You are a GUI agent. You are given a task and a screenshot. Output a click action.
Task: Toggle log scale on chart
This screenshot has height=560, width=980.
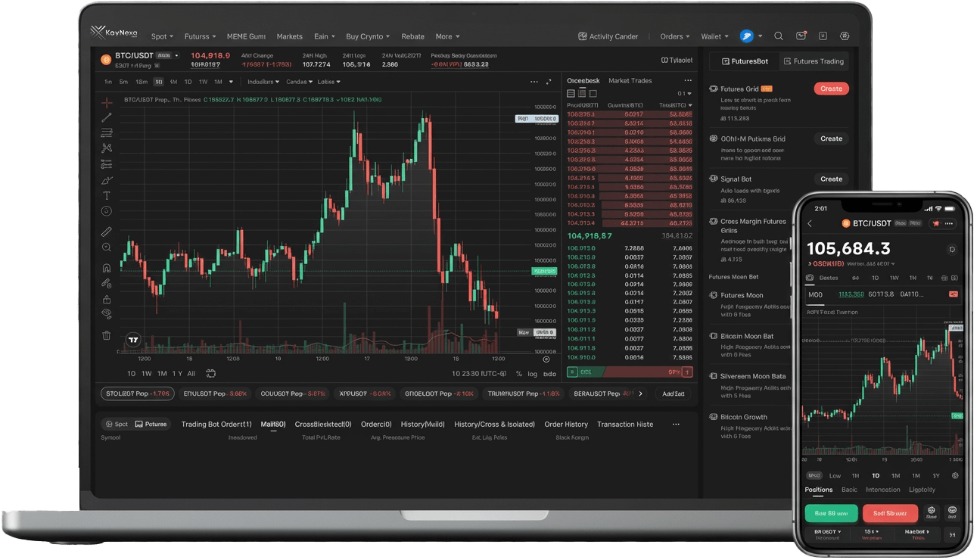[x=532, y=374]
